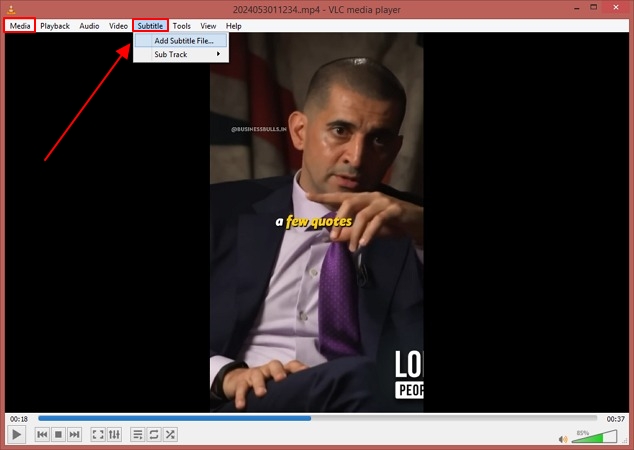Viewport: 634px width, 450px height.
Task: Show extended settings equalizer icon
Action: click(114, 435)
